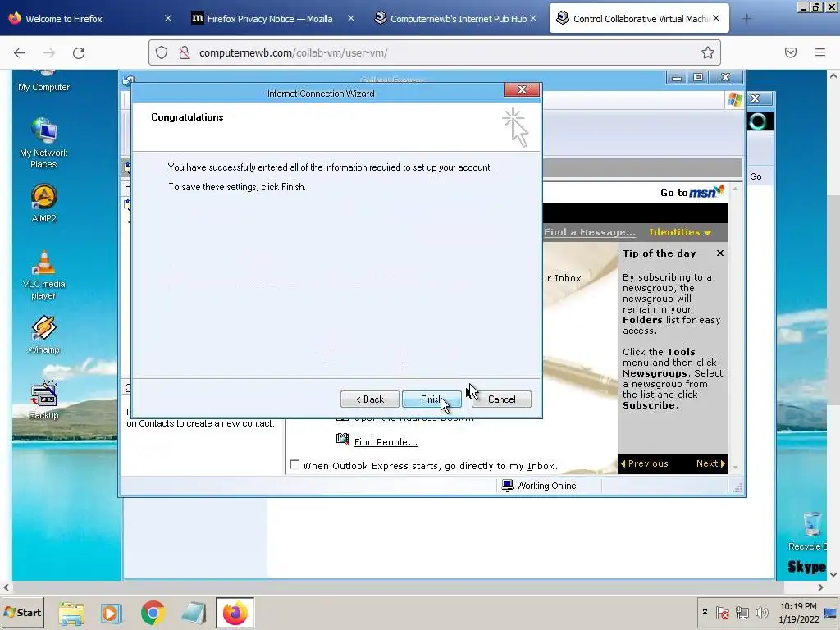840x630 pixels.
Task: Expand the Identities dropdown
Action: coord(679,232)
